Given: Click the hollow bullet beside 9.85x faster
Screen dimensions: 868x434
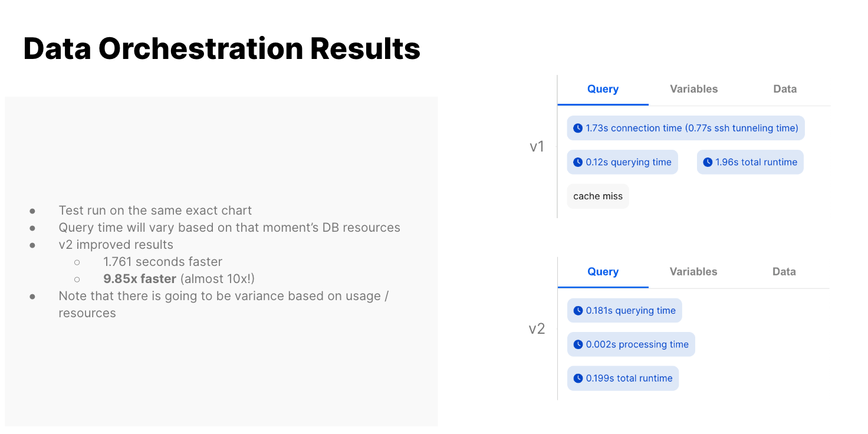Looking at the screenshot, I should click(x=77, y=278).
